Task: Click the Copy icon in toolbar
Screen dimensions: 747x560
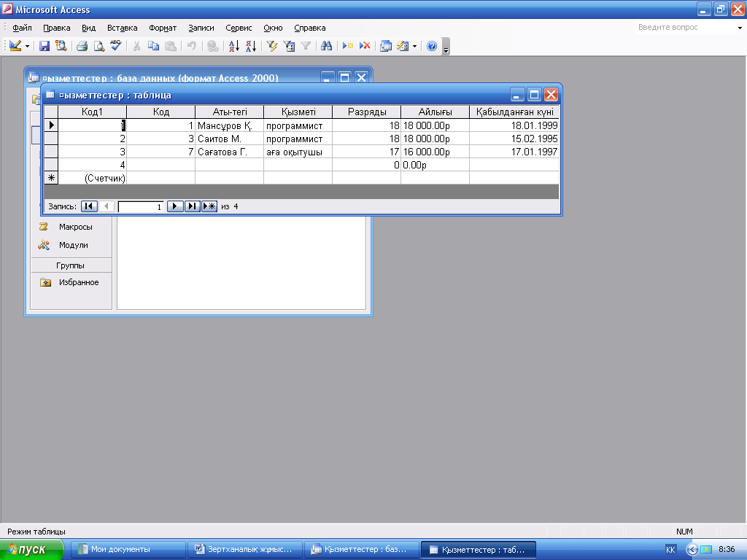Action: click(x=153, y=46)
